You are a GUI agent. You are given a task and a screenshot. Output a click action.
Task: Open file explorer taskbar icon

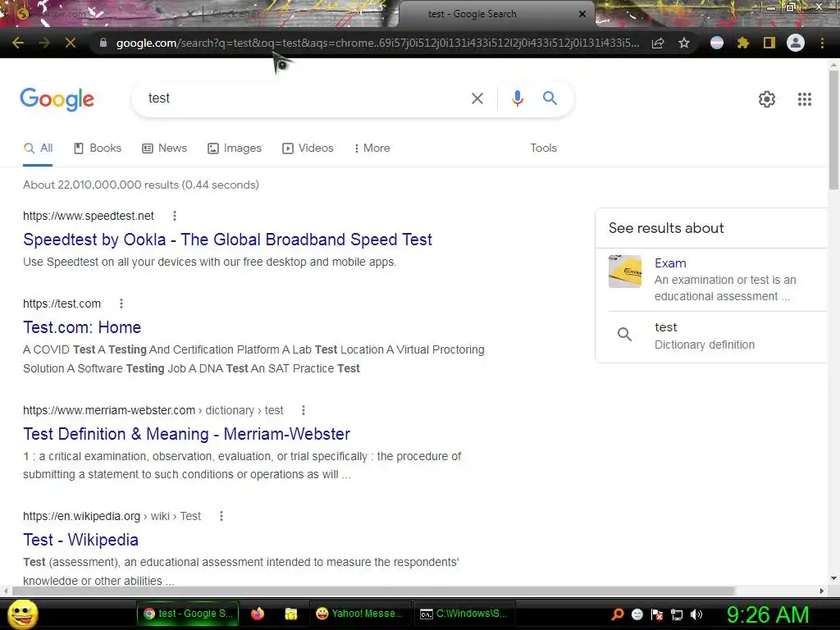pyautogui.click(x=291, y=614)
